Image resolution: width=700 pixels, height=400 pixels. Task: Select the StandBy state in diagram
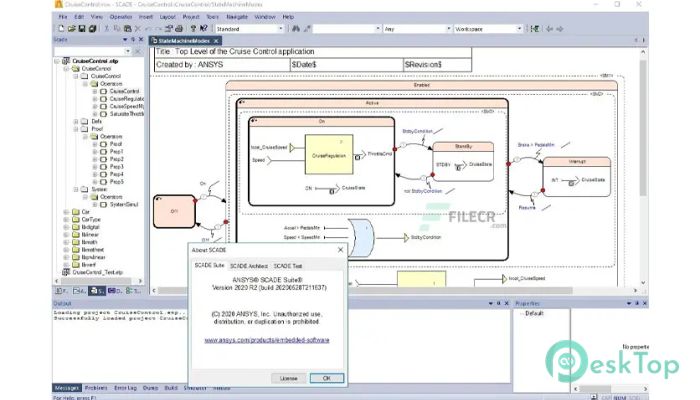click(x=463, y=162)
